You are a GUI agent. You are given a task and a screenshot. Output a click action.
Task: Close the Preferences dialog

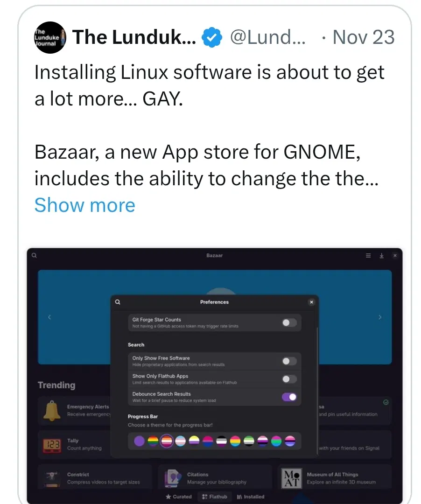point(311,302)
